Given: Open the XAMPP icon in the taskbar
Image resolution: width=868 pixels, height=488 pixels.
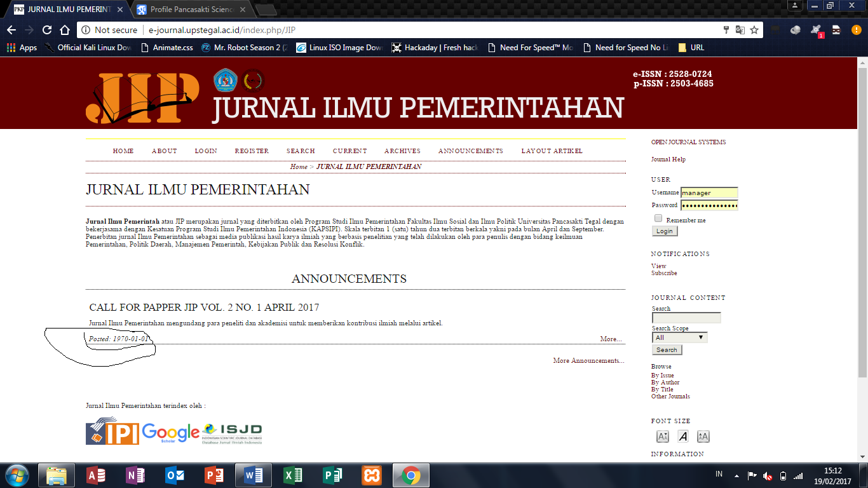Looking at the screenshot, I should (372, 475).
